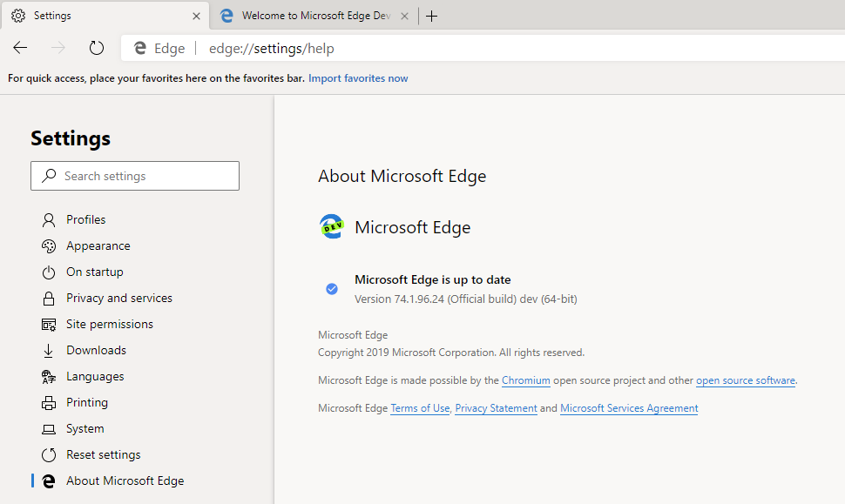Select the Appearance settings icon
The image size is (845, 504).
click(x=50, y=245)
